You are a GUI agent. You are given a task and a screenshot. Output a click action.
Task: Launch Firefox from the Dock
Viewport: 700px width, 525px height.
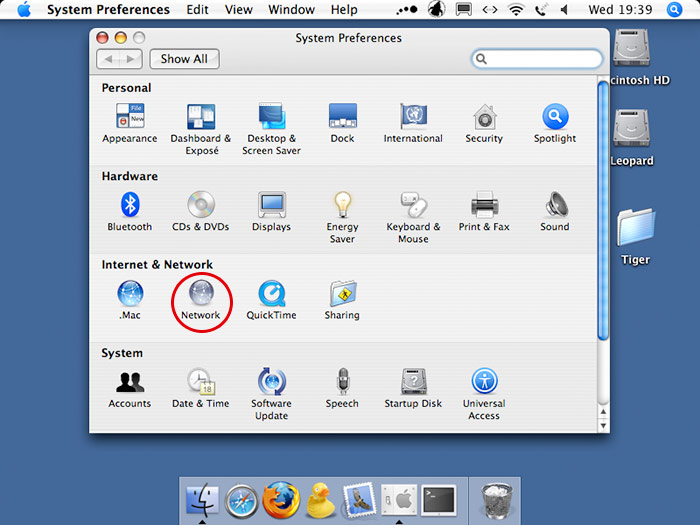[281, 500]
